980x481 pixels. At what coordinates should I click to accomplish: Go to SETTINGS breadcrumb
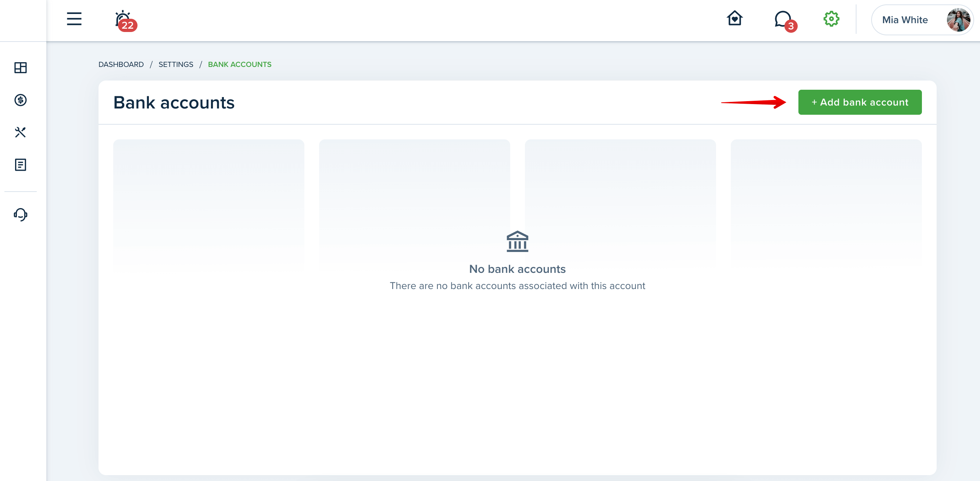coord(176,64)
